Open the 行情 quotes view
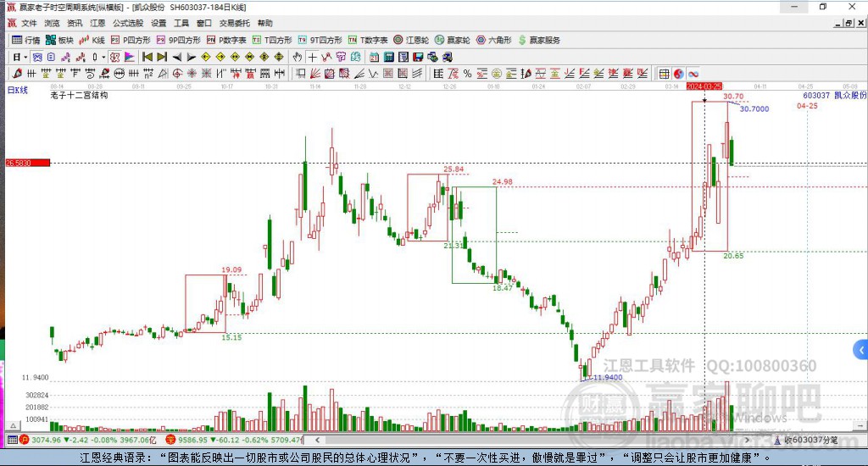 (x=26, y=40)
